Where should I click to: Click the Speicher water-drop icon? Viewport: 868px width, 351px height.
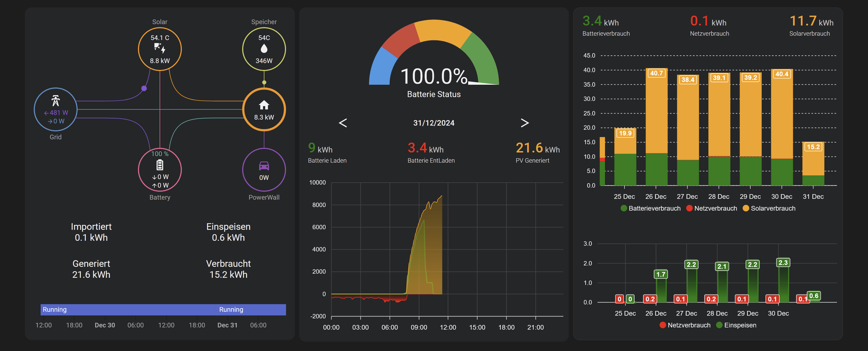(264, 49)
